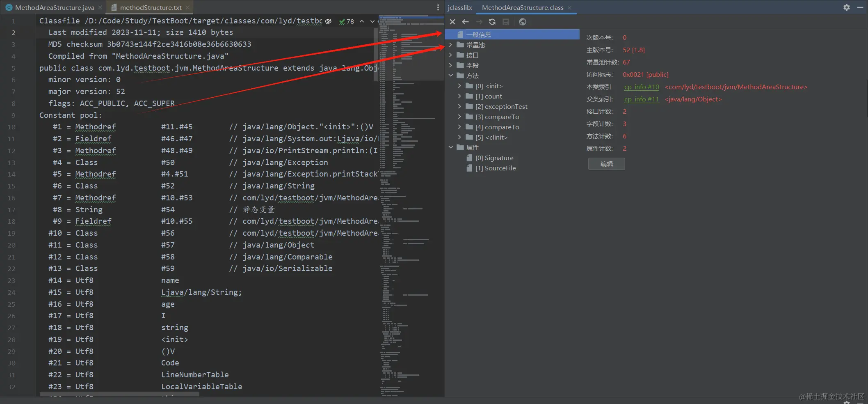Click the file icon next to [0] Signature
The height and width of the screenshot is (404, 868).
pyautogui.click(x=469, y=158)
